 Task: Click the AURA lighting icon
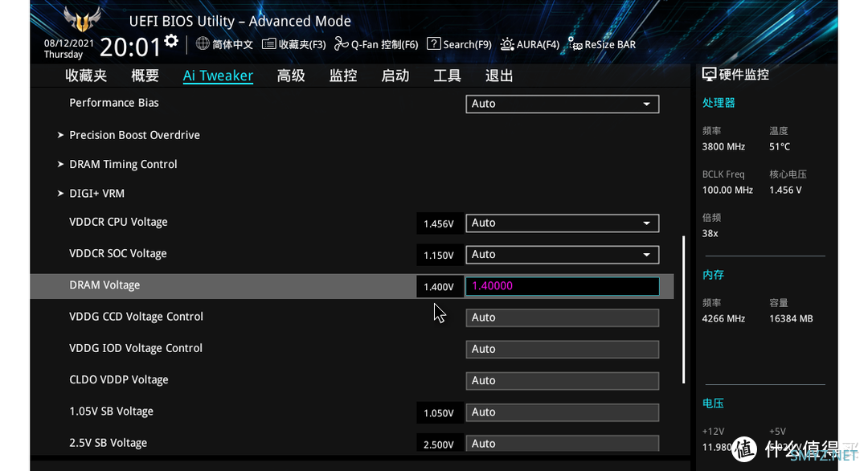point(507,43)
